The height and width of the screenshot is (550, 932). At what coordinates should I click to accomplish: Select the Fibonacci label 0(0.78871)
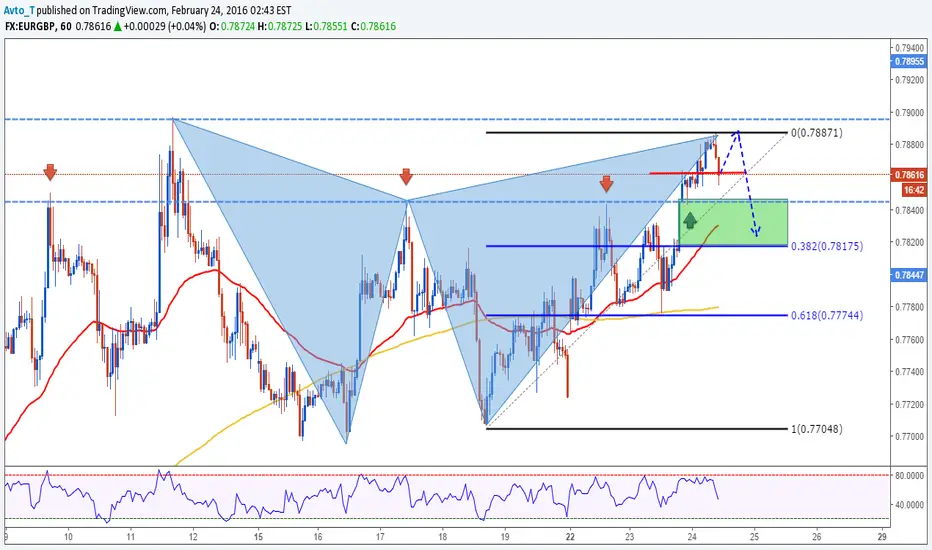click(x=817, y=133)
